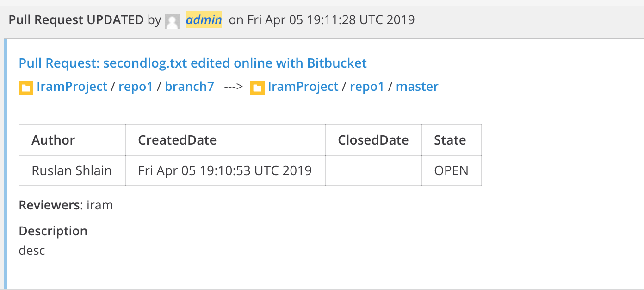Click the source IramProject folder icon
Viewport: 644px width, 290px height.
click(26, 88)
